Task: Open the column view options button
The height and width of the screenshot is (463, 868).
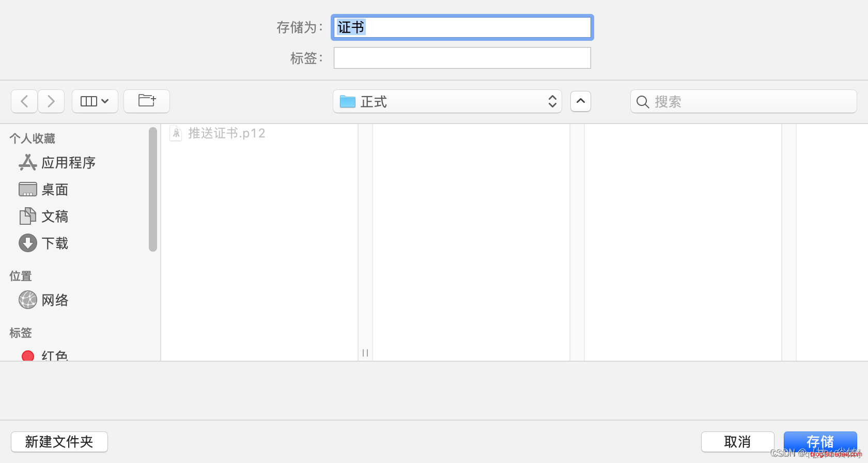Action: (95, 101)
